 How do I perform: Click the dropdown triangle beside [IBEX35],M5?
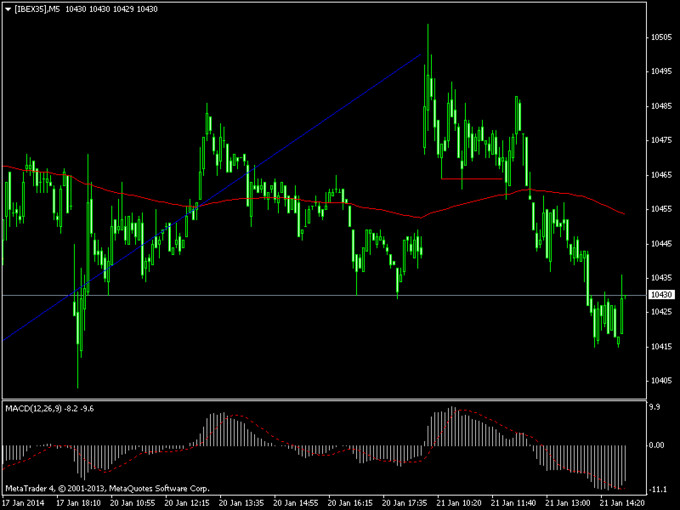coord(8,9)
